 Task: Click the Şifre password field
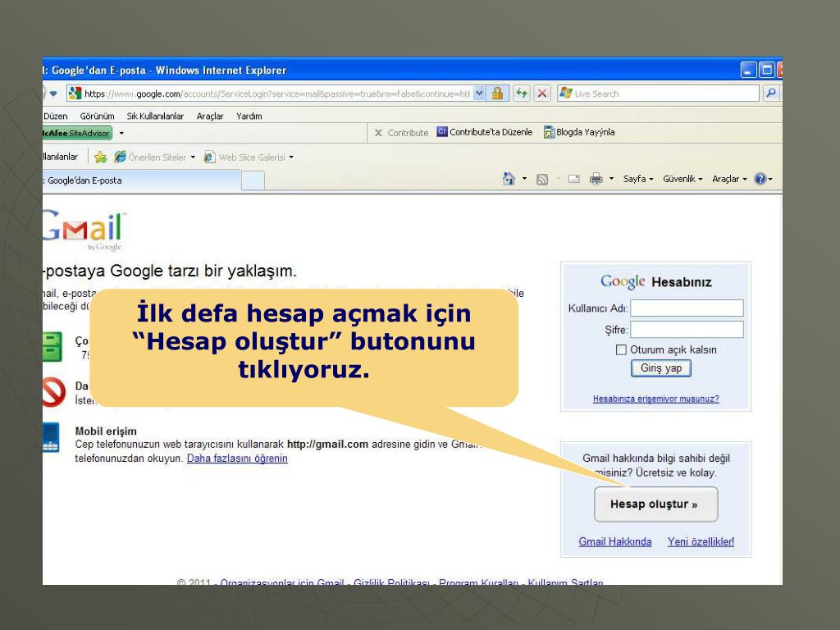click(x=687, y=330)
